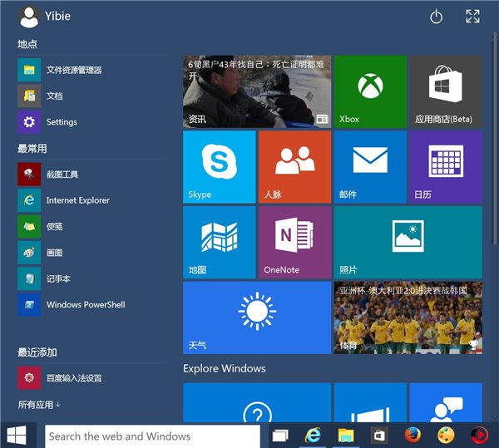This screenshot has width=499, height=448.
Task: Click the Yibie user account avatar
Action: pyautogui.click(x=29, y=17)
